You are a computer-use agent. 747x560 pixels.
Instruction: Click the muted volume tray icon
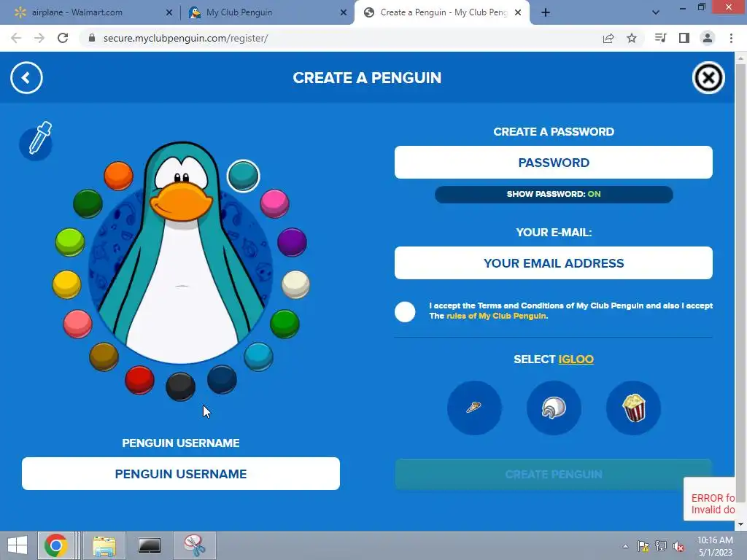pos(678,546)
